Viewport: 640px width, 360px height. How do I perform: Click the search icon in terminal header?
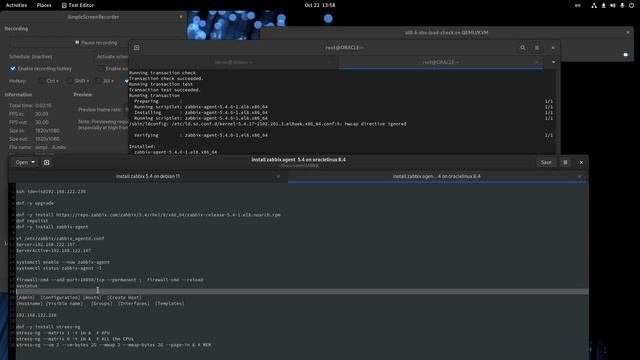pyautogui.click(x=523, y=48)
